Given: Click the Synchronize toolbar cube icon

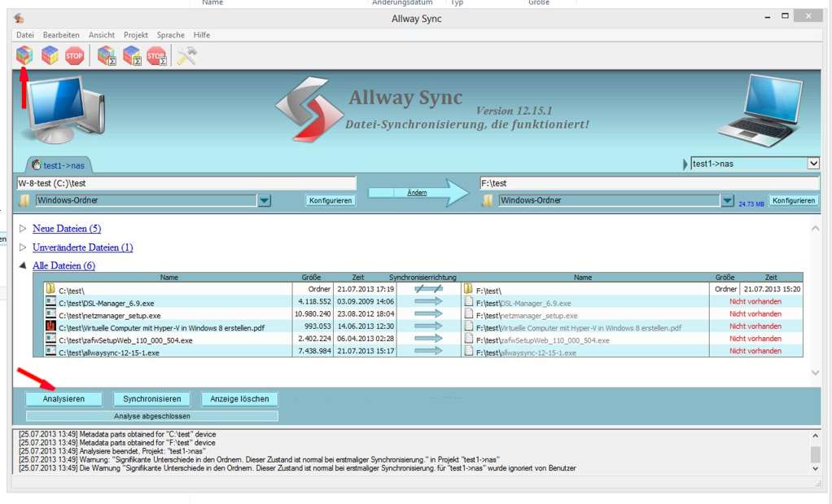Looking at the screenshot, I should tap(50, 55).
